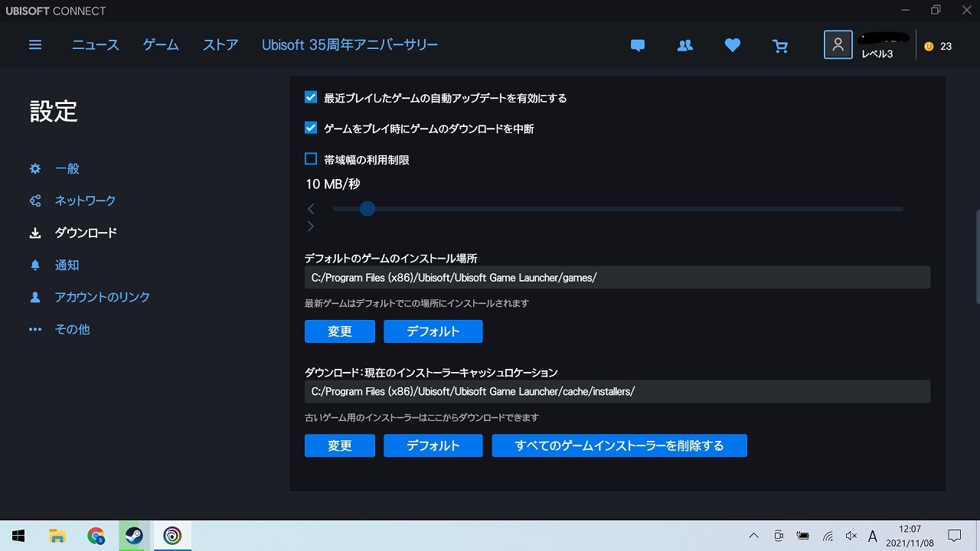Enable the 帯域幅の利用制限 checkbox
This screenshot has height=551, width=980.
coord(311,159)
